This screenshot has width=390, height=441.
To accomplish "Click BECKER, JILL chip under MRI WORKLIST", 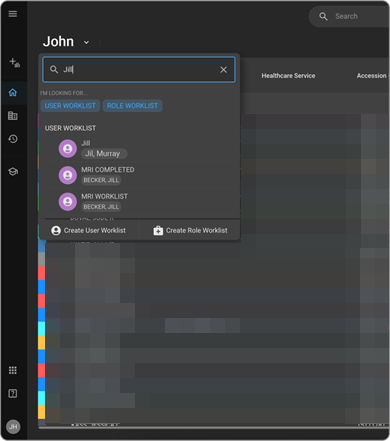I will pos(101,207).
